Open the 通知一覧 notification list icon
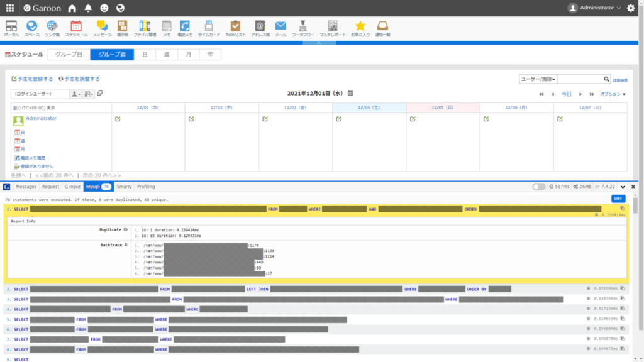 [382, 29]
